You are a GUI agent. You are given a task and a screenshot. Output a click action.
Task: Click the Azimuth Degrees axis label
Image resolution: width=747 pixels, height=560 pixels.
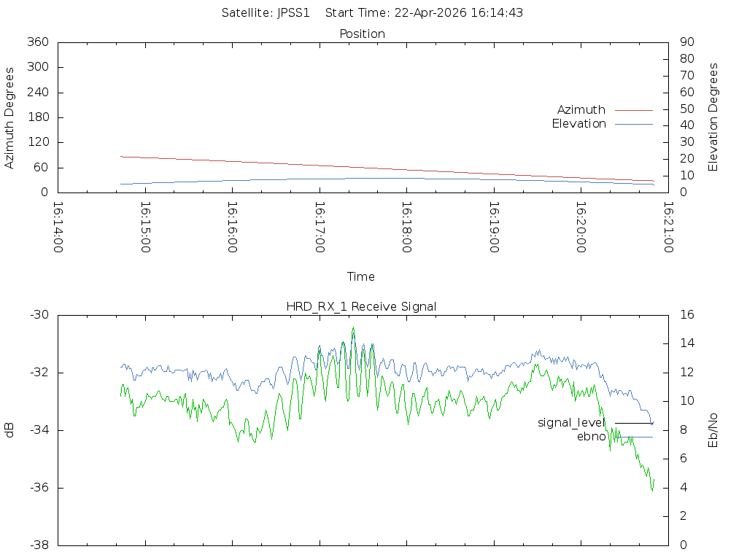point(9,117)
